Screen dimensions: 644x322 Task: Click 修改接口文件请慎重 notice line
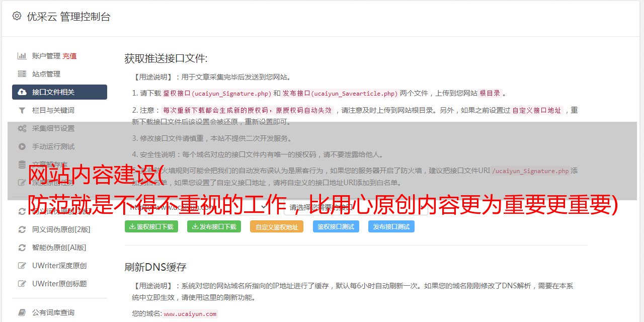tap(212, 138)
